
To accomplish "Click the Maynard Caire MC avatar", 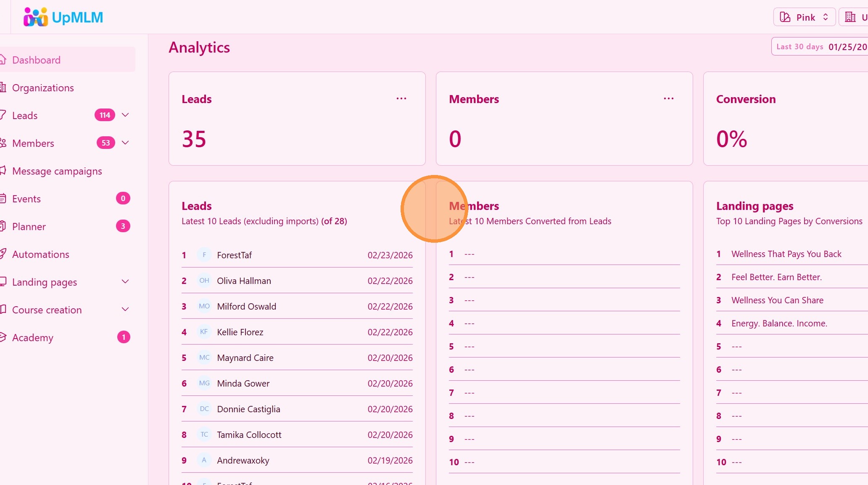I will [204, 358].
